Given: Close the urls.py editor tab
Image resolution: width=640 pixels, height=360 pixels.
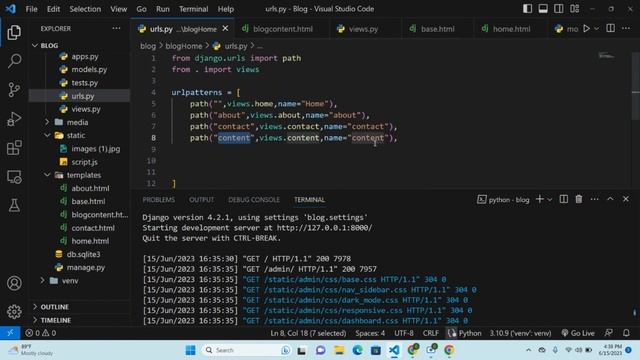Looking at the screenshot, I should [225, 29].
